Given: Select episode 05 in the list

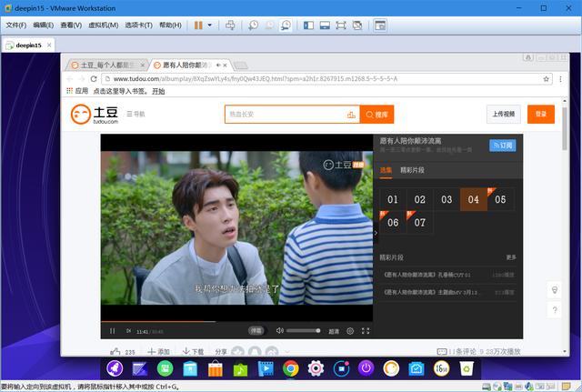Looking at the screenshot, I should (x=500, y=199).
